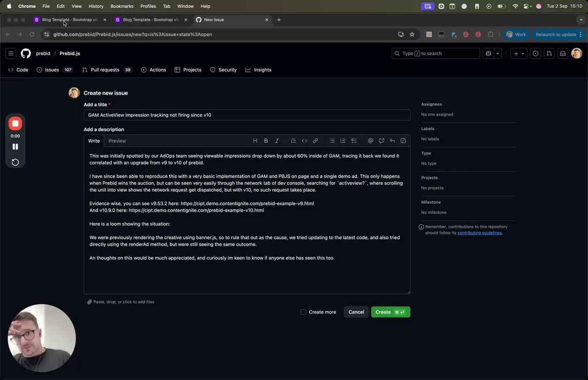This screenshot has width=588, height=380.
Task: Click the green Create button
Action: [x=390, y=312]
